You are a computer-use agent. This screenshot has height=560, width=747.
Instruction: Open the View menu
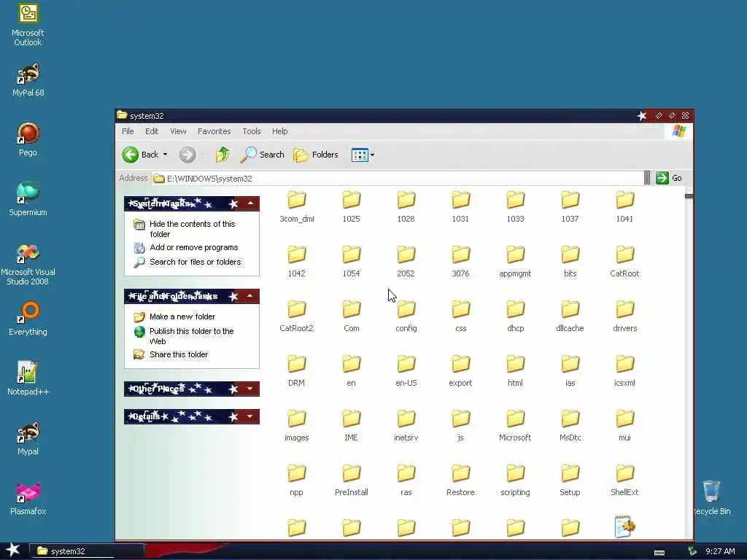[x=178, y=131]
